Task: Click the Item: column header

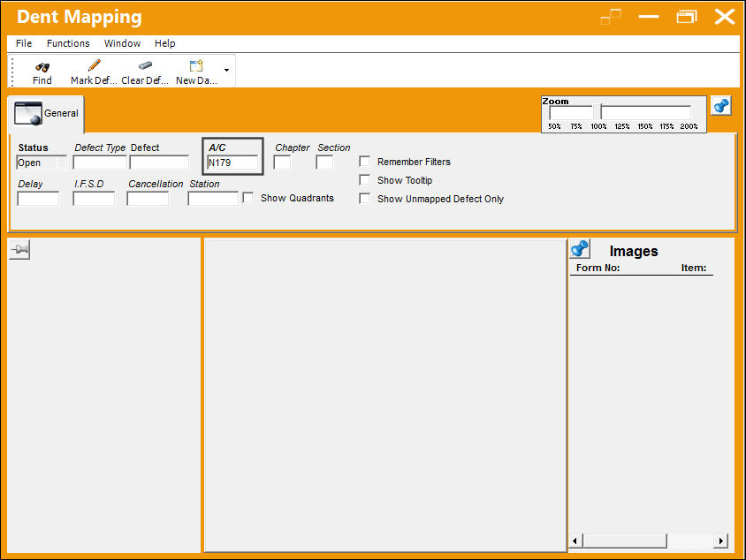Action: click(694, 268)
